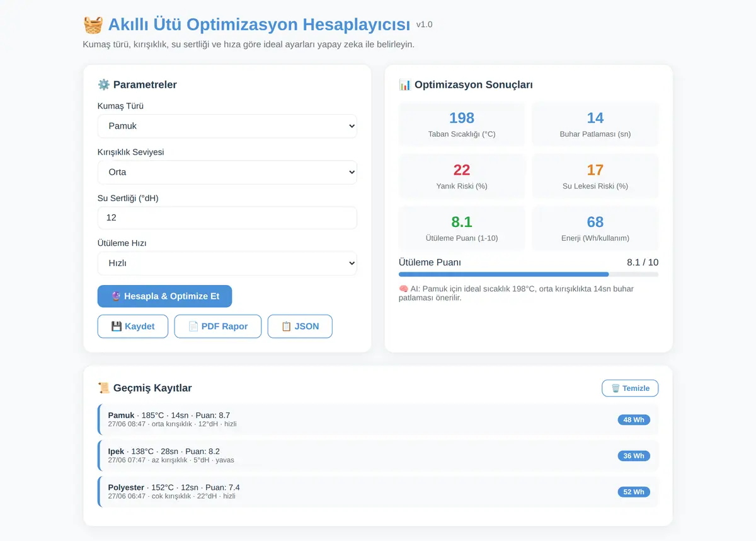Click the Akıllı Ütü Optimizasyon Hesaplayıcısı title
Viewport: 756px width, 541px height.
pyautogui.click(x=259, y=25)
